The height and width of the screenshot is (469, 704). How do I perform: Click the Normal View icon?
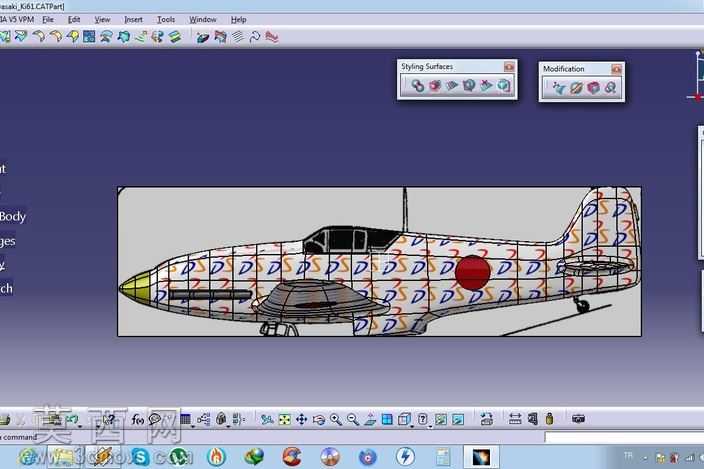370,420
